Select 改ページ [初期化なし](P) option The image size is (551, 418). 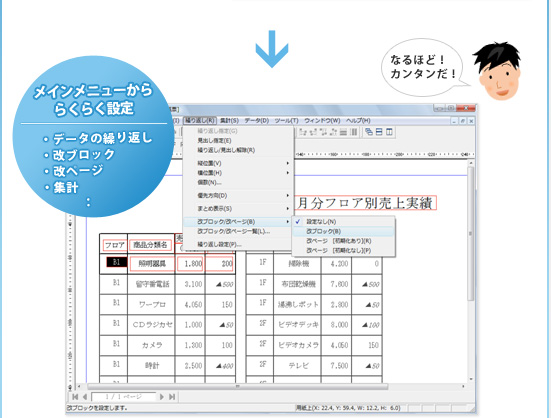tap(344, 250)
